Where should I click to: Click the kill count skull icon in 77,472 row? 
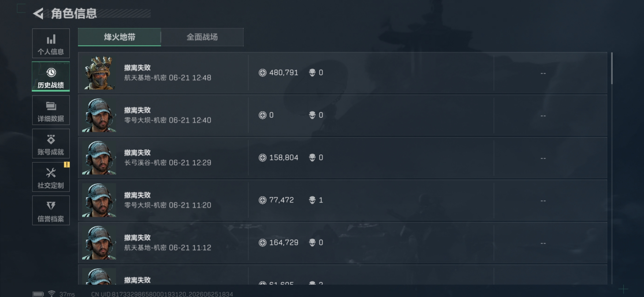pyautogui.click(x=312, y=200)
